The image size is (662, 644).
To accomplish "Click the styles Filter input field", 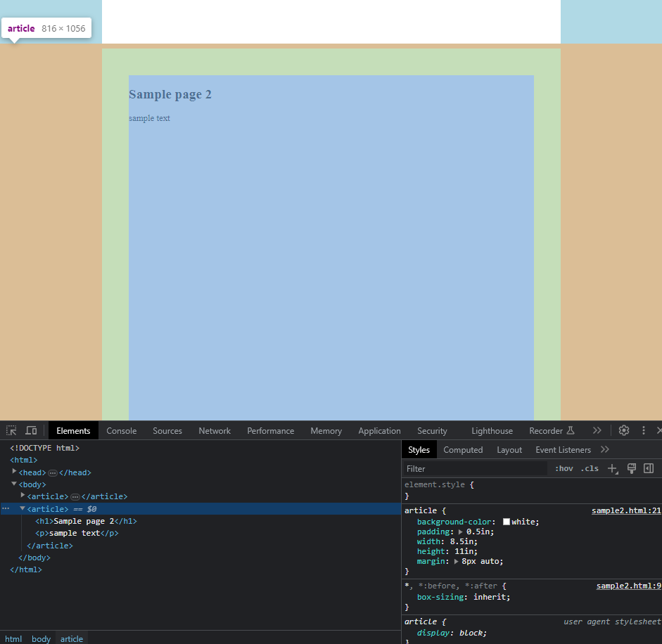I will tap(475, 468).
